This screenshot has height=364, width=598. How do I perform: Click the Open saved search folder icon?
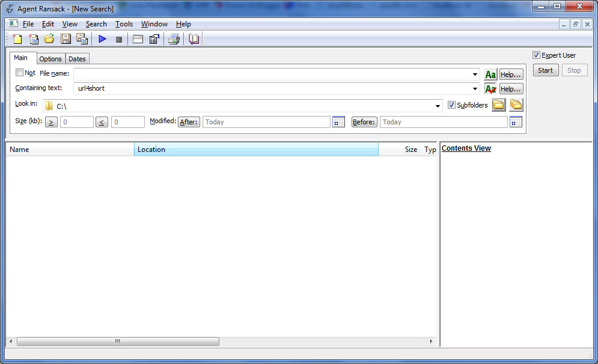[x=49, y=40]
